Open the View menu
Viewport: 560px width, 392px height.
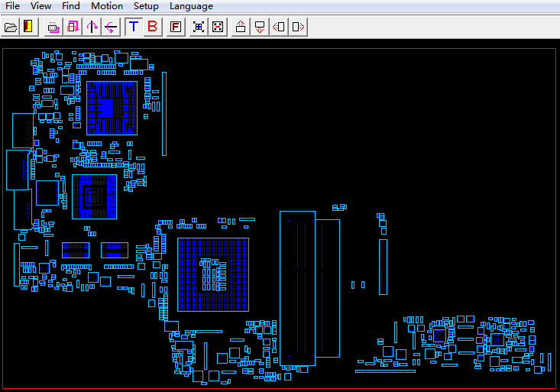40,6
